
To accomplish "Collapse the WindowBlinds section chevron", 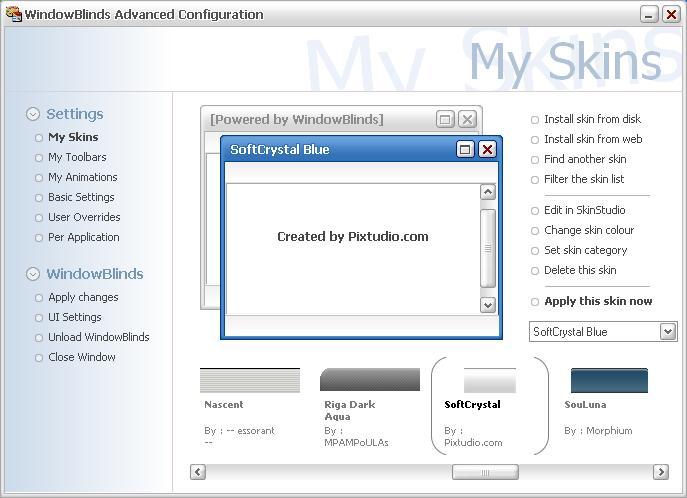I will click(x=33, y=274).
